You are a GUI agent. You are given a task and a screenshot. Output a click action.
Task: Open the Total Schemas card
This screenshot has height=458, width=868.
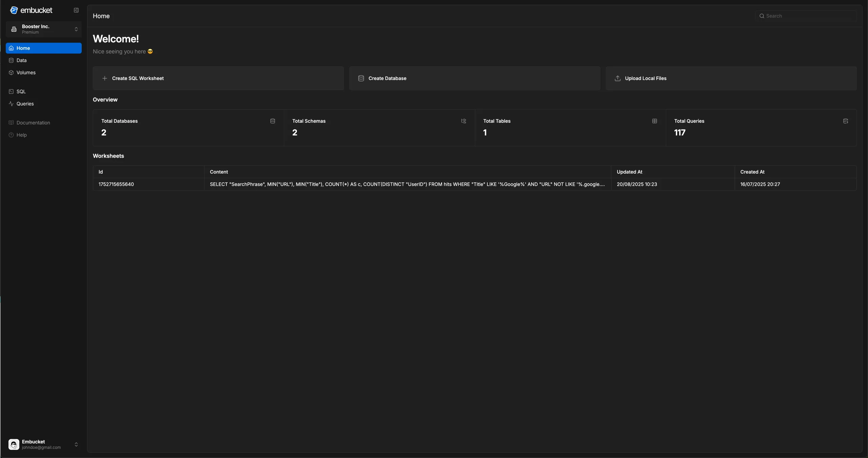tap(379, 128)
